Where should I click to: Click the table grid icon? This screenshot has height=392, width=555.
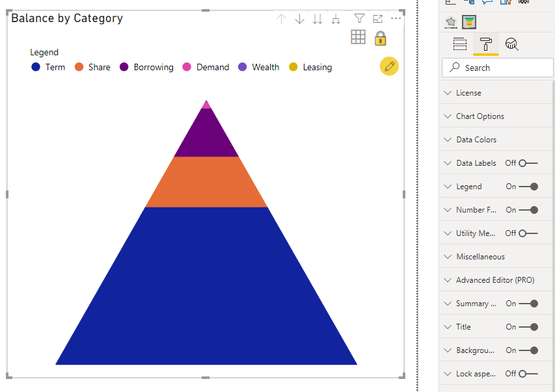pos(358,37)
